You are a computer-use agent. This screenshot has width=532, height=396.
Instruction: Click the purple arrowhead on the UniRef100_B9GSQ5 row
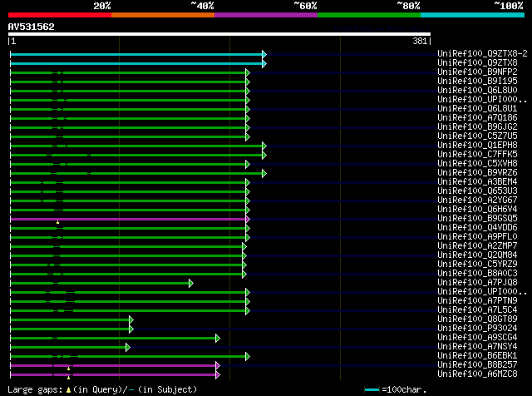pos(248,220)
